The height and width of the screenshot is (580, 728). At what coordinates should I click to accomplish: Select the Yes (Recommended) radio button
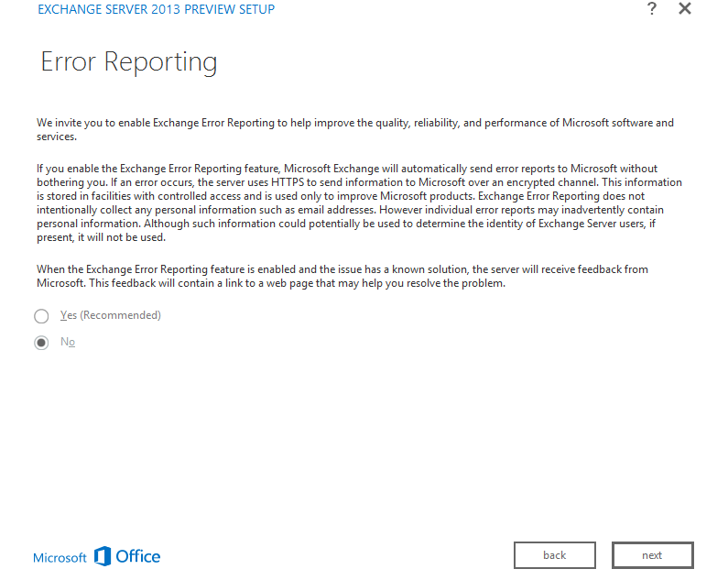(41, 316)
